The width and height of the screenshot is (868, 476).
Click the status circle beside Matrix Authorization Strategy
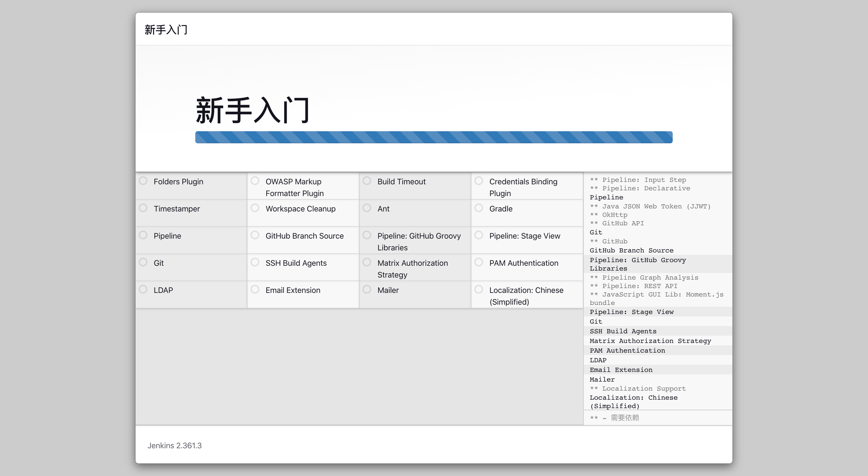tap(367, 262)
